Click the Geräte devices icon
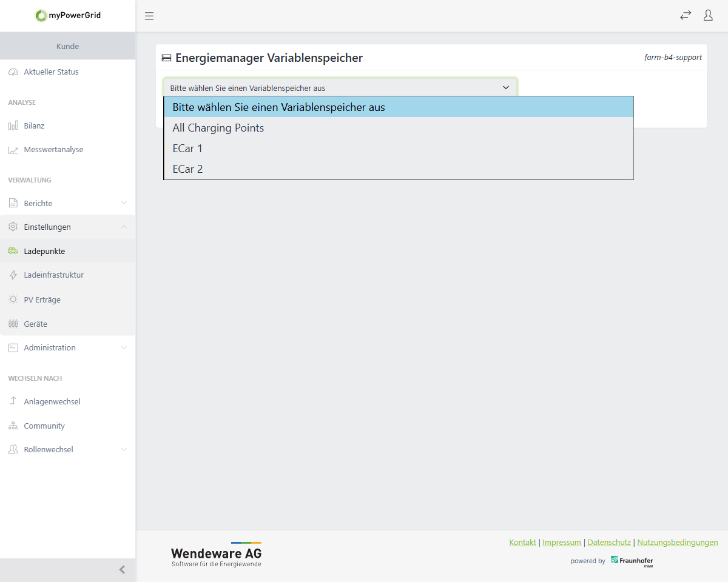The height and width of the screenshot is (582, 728). [x=13, y=324]
